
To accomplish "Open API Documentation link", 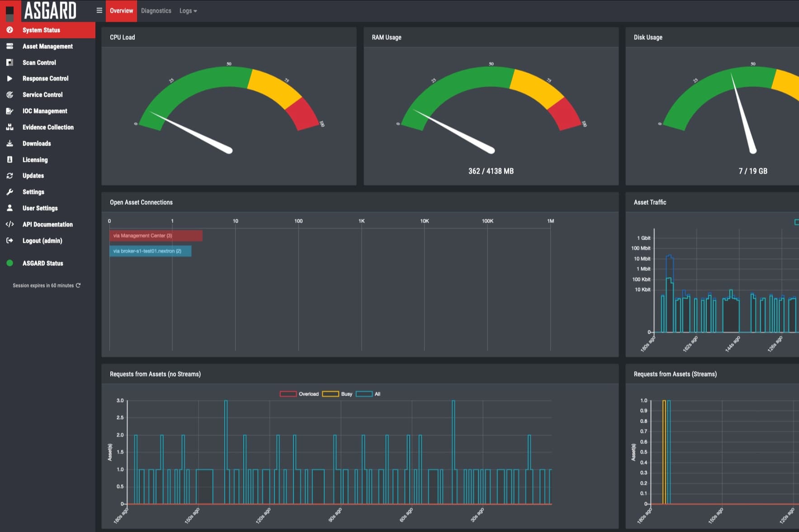I will coord(47,224).
